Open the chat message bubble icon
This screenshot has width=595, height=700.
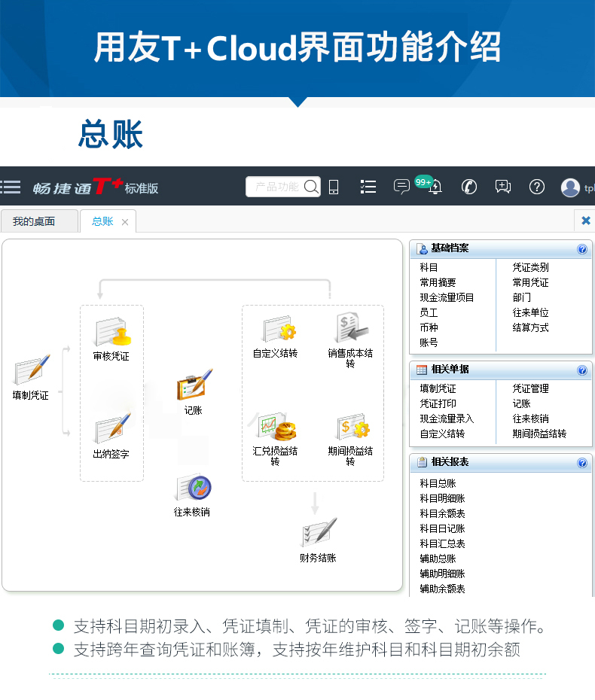pos(401,186)
